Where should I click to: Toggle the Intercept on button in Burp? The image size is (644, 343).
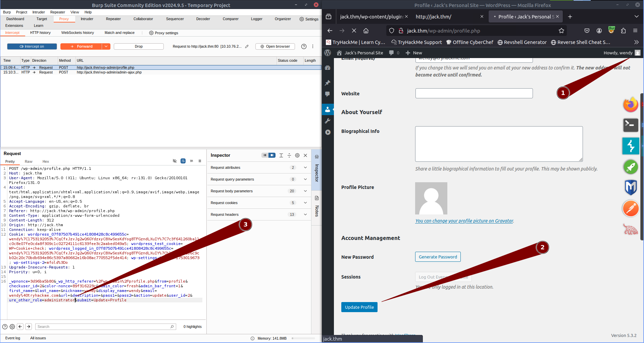pos(32,46)
